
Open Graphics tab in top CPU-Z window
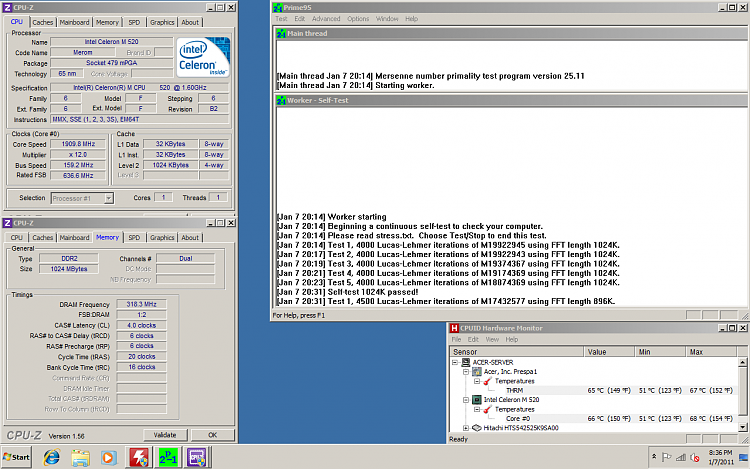162,22
